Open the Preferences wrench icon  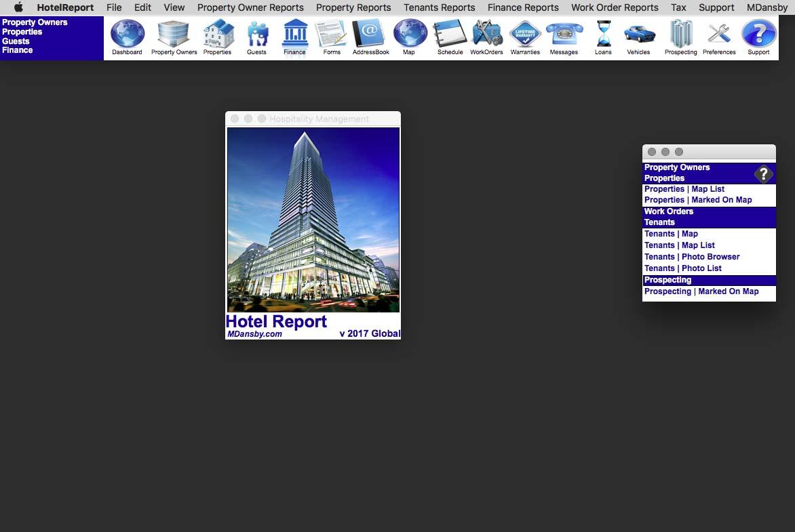719,34
